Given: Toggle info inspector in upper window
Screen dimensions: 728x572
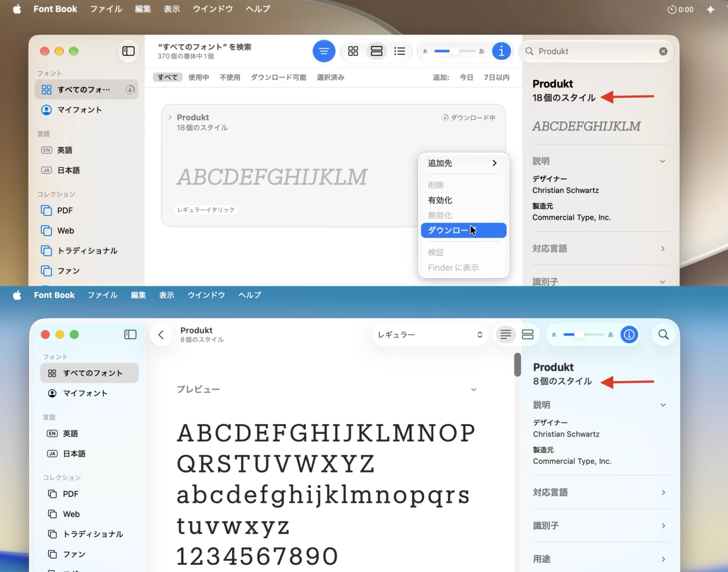Looking at the screenshot, I should tap(501, 51).
